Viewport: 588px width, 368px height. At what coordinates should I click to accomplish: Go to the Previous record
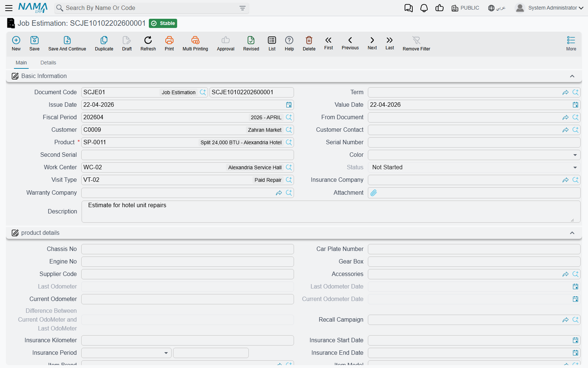(x=350, y=43)
